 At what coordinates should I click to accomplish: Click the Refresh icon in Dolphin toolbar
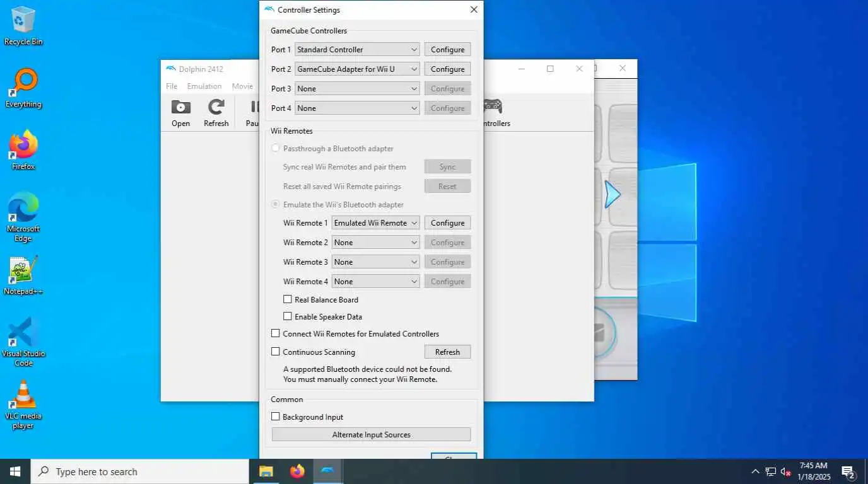point(216,113)
